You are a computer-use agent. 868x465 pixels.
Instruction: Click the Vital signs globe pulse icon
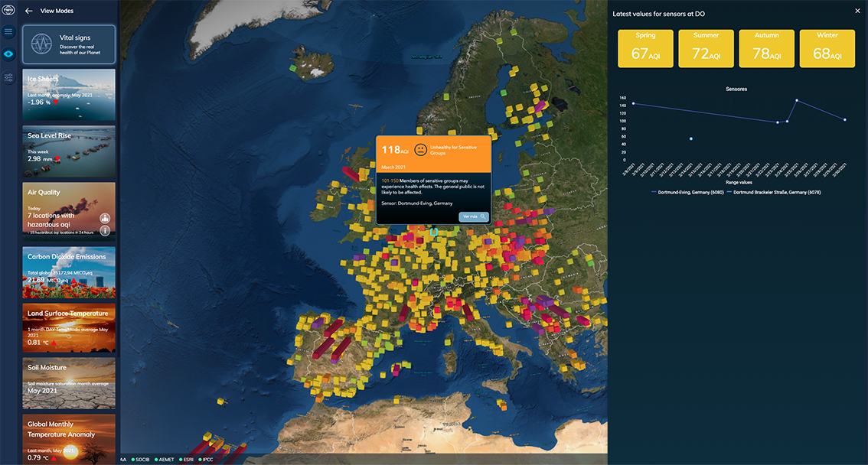click(41, 44)
